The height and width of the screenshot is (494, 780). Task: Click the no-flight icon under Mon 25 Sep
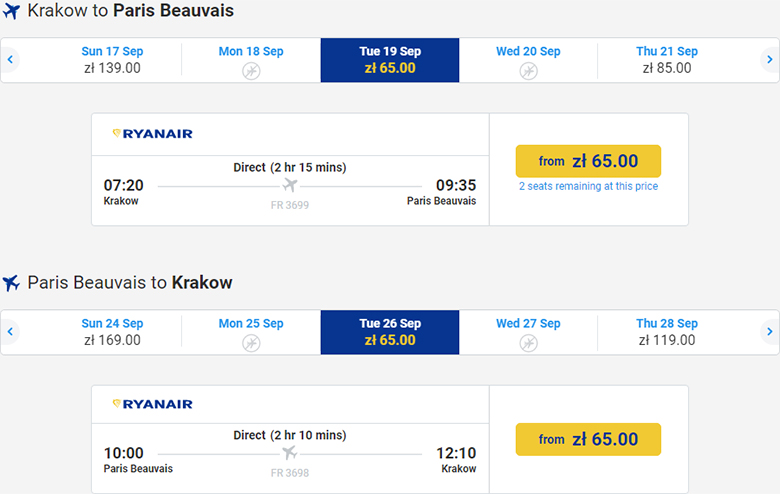point(251,343)
